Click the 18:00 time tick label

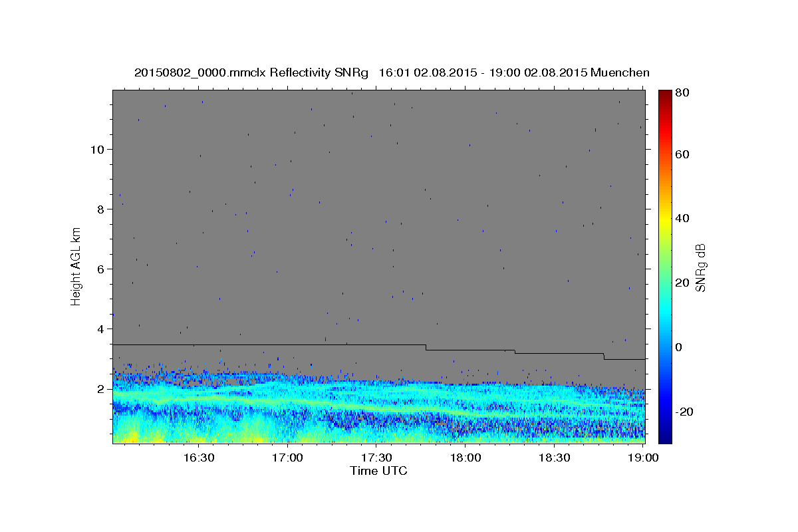(465, 458)
